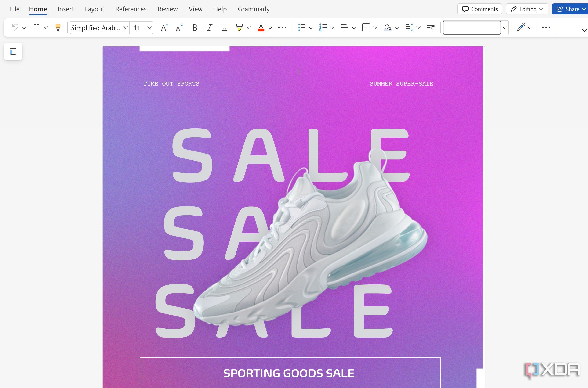
Task: Underline the selected text
Action: coord(224,28)
